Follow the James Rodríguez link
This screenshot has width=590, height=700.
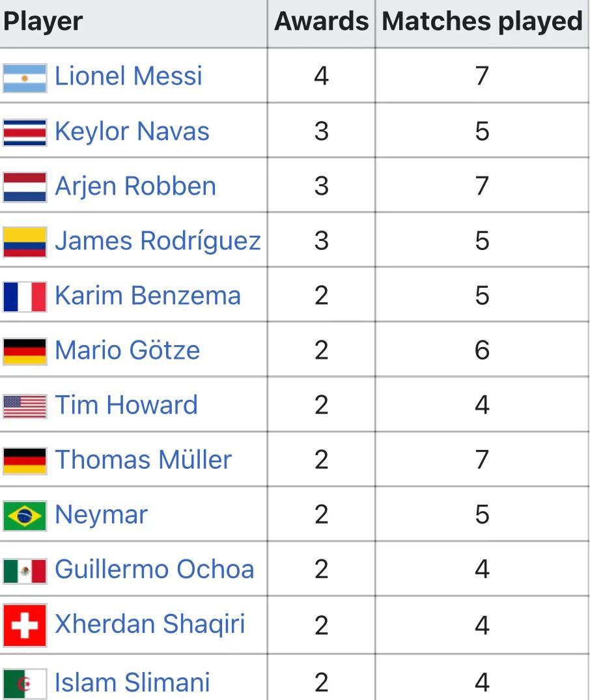pos(158,241)
